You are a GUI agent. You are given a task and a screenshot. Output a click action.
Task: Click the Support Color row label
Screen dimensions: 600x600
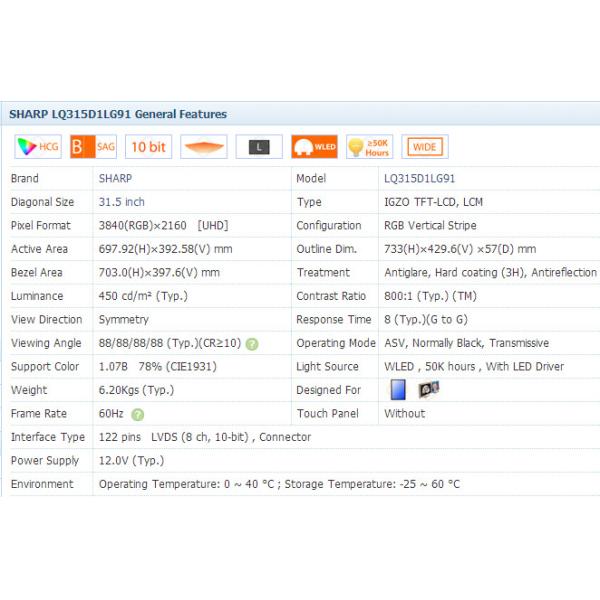click(x=45, y=367)
